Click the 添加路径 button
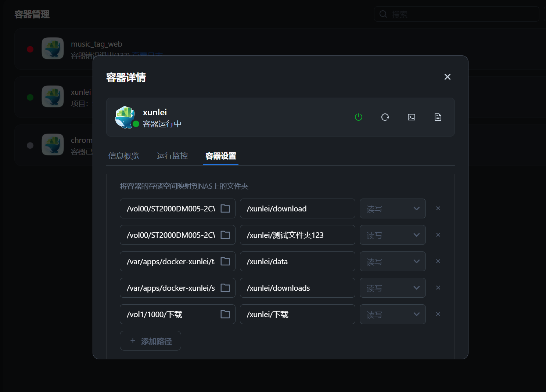 150,341
